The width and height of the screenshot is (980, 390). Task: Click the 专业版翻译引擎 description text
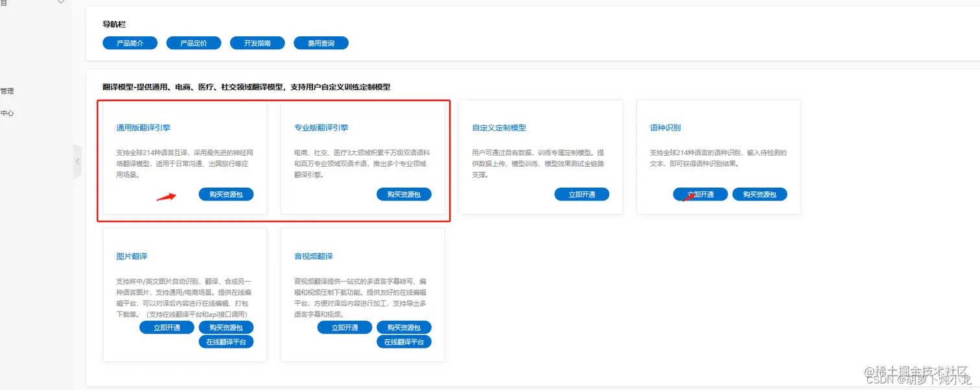coord(362,164)
